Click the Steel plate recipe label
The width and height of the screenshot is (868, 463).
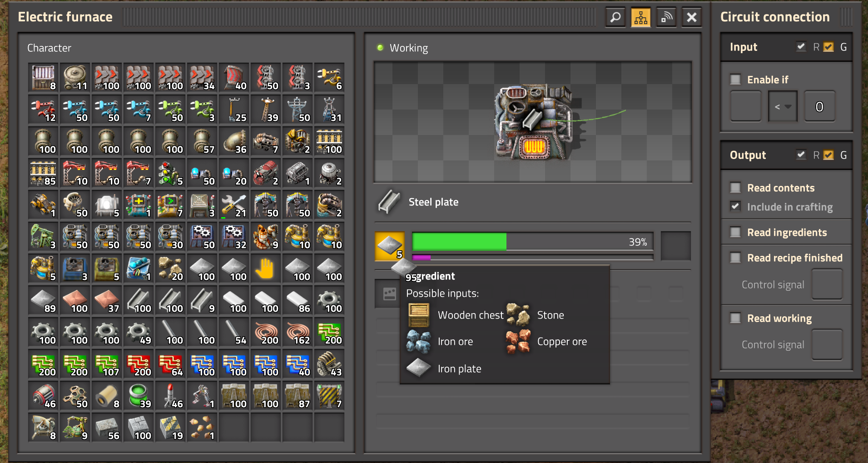pyautogui.click(x=433, y=202)
